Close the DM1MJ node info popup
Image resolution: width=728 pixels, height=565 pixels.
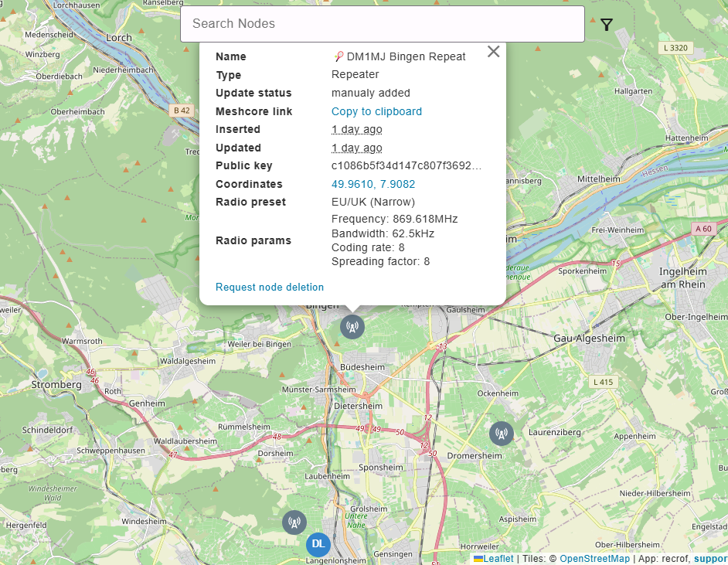pyautogui.click(x=493, y=52)
